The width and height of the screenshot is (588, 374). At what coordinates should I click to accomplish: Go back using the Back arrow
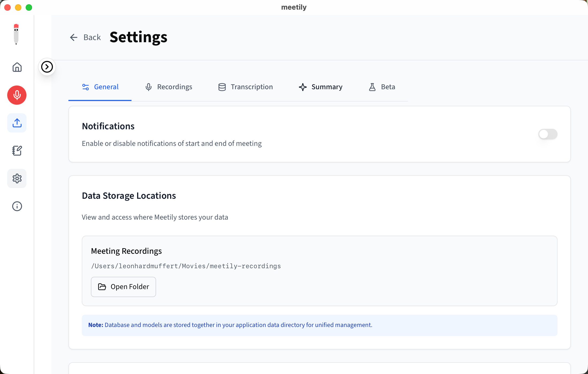pos(85,37)
